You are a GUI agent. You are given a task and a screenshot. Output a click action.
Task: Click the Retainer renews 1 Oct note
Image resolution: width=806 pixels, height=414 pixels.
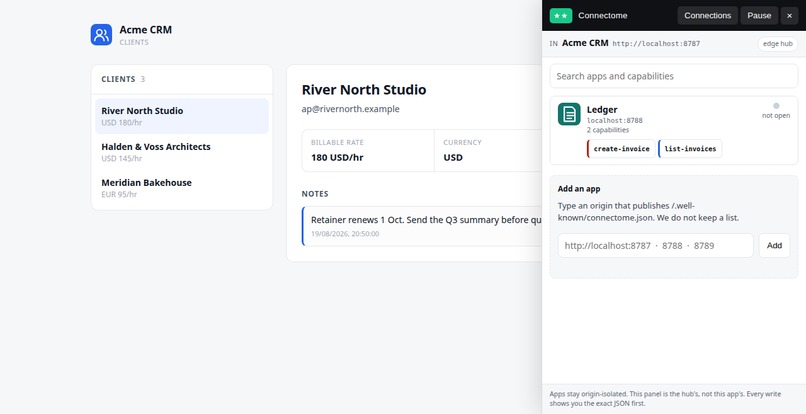[422, 226]
